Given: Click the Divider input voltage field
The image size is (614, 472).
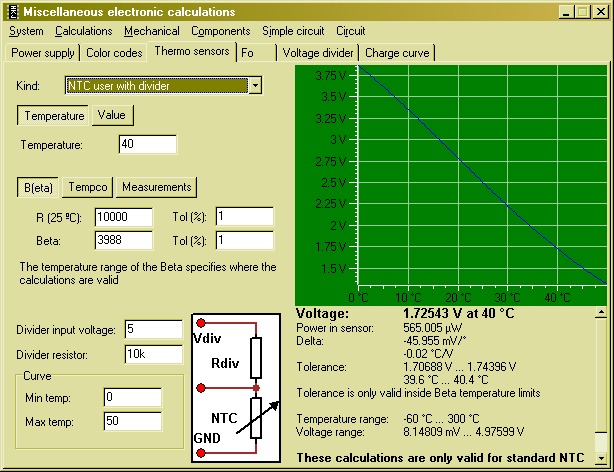Looking at the screenshot, I should coord(154,329).
